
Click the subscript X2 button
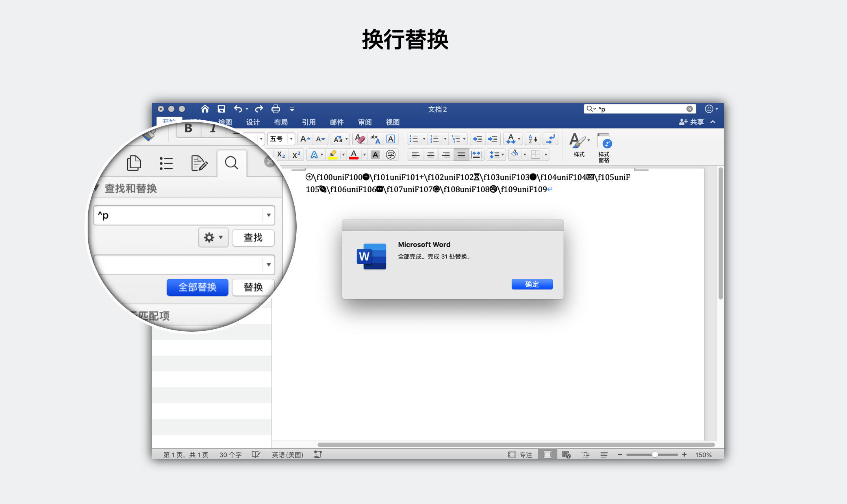pyautogui.click(x=281, y=155)
